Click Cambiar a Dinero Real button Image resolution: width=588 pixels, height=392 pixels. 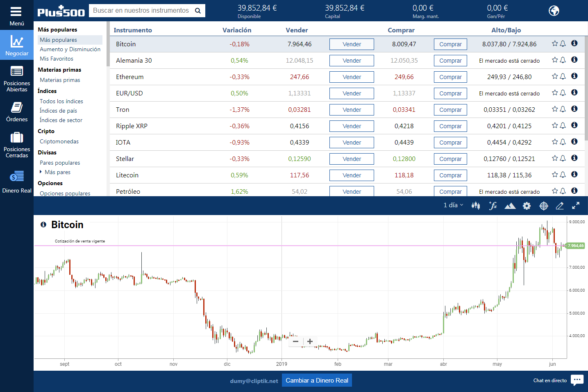[317, 380]
